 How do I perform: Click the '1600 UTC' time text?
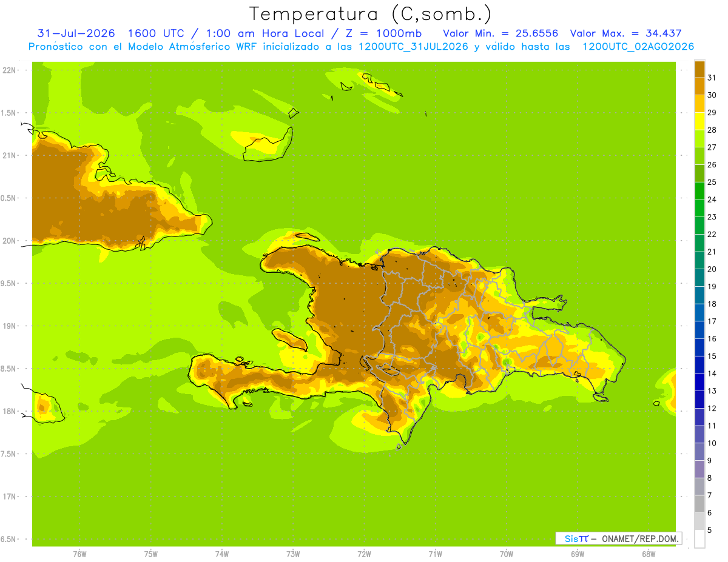157,33
